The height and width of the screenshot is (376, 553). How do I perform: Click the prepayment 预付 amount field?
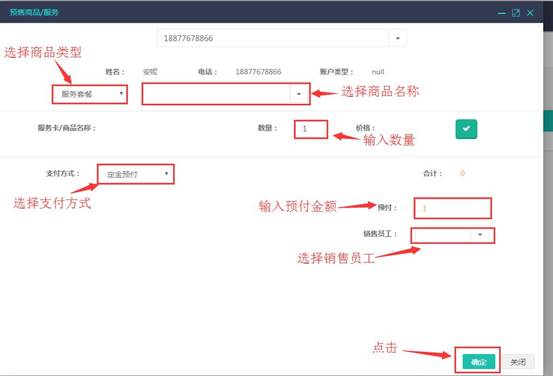[452, 208]
